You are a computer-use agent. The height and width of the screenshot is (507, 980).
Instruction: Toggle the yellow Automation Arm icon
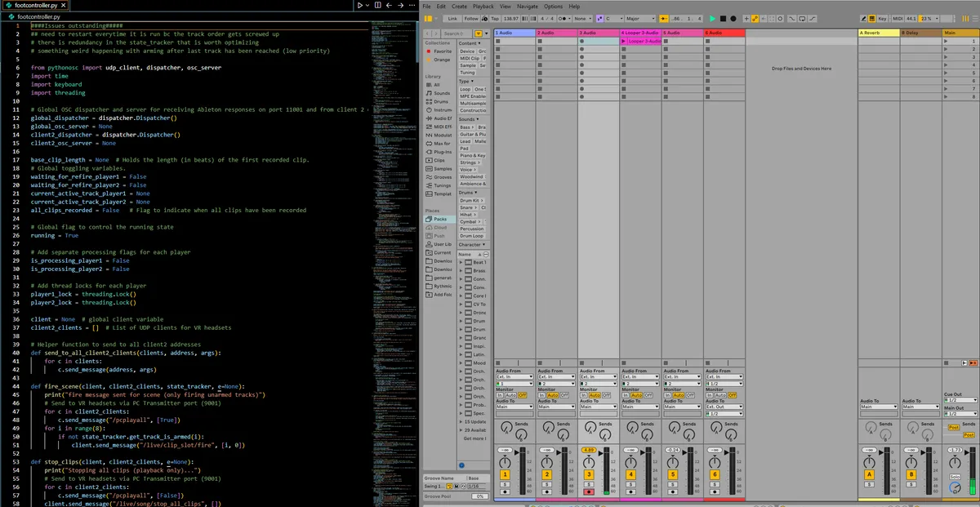click(x=755, y=19)
